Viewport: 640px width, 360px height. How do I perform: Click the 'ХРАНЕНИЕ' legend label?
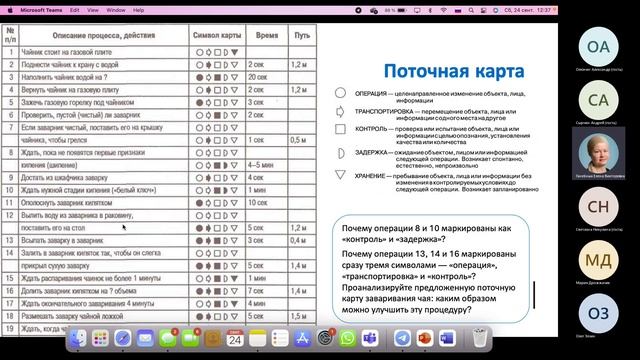370,176
